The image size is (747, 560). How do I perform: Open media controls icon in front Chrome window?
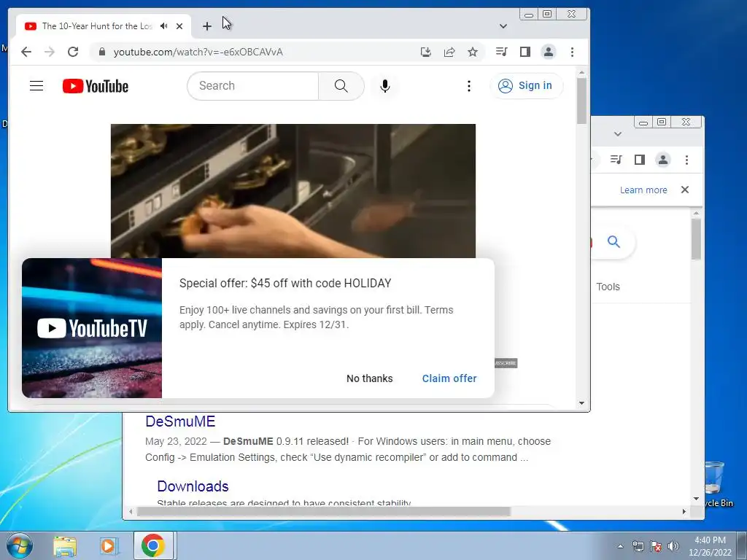[502, 52]
